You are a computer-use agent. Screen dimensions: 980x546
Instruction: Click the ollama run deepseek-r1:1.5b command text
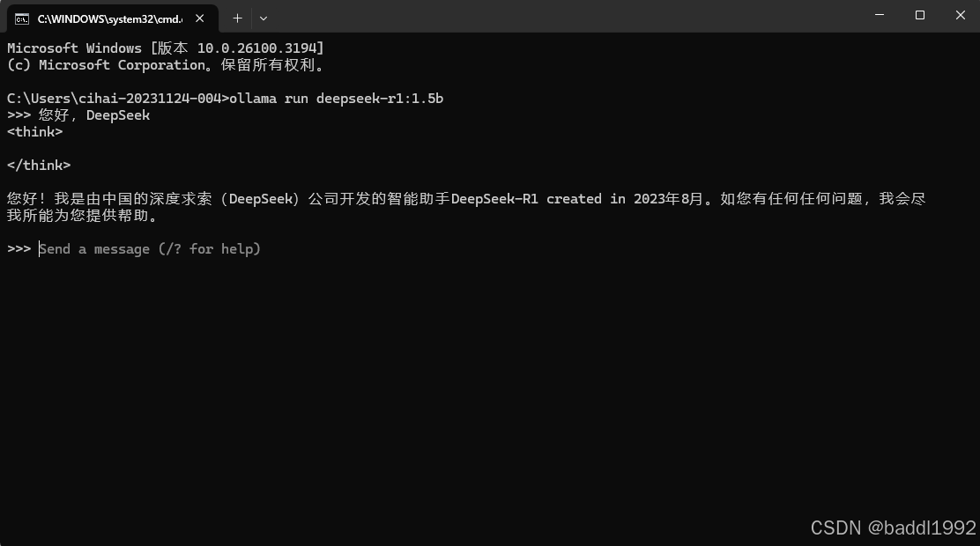coord(335,98)
